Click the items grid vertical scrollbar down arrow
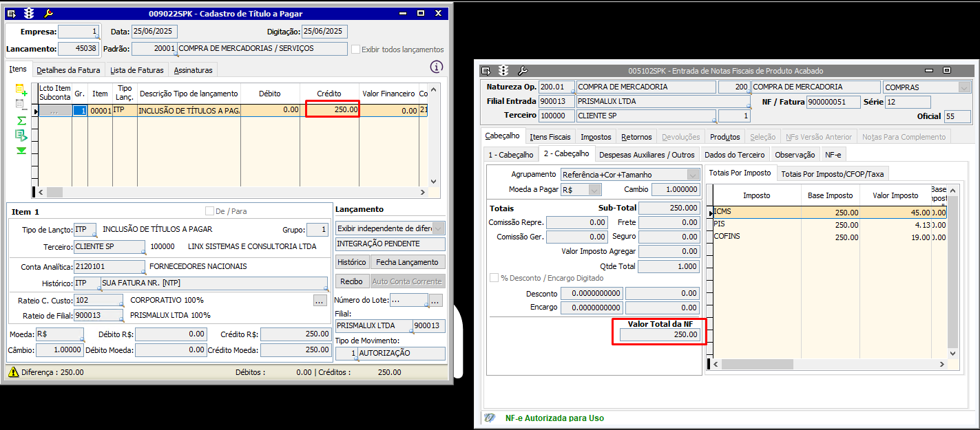Image resolution: width=980 pixels, height=430 pixels. click(x=432, y=182)
